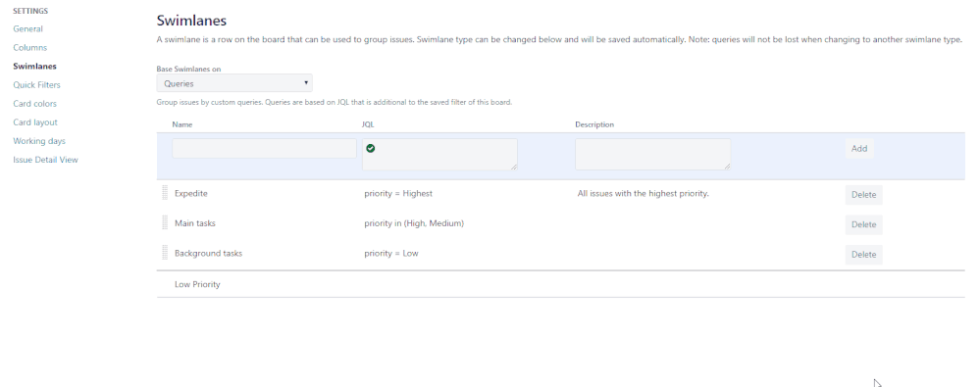Click the Add swimlane button
The width and height of the screenshot is (980, 387).
[859, 149]
